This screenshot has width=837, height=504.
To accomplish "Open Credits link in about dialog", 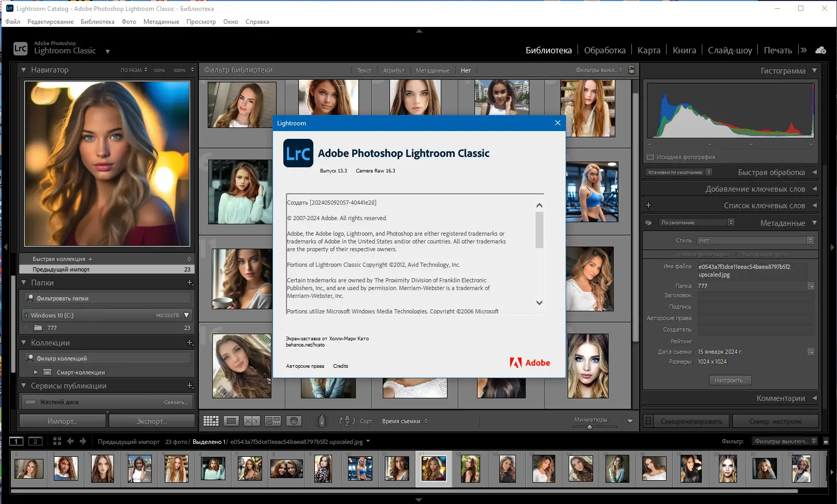I will 340,366.
